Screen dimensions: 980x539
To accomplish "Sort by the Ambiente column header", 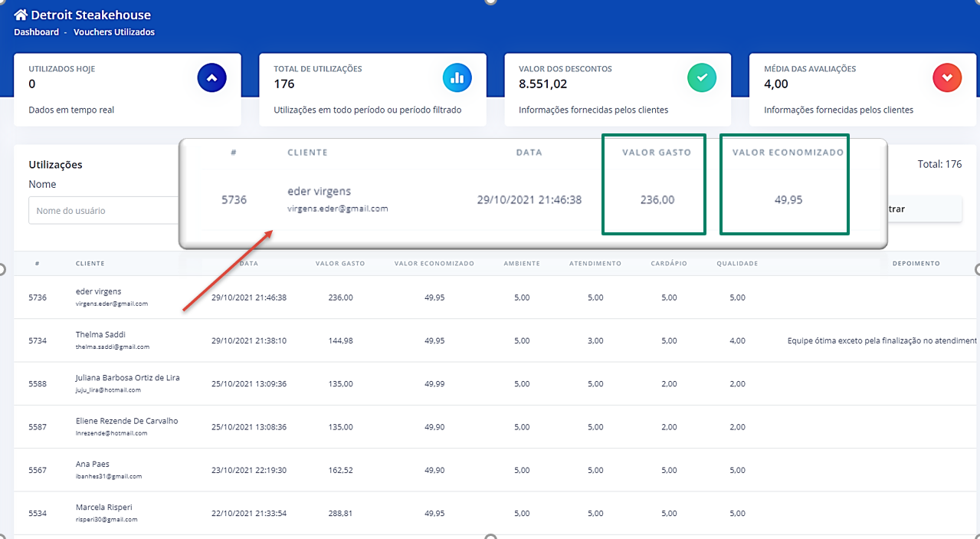I will pyautogui.click(x=522, y=264).
